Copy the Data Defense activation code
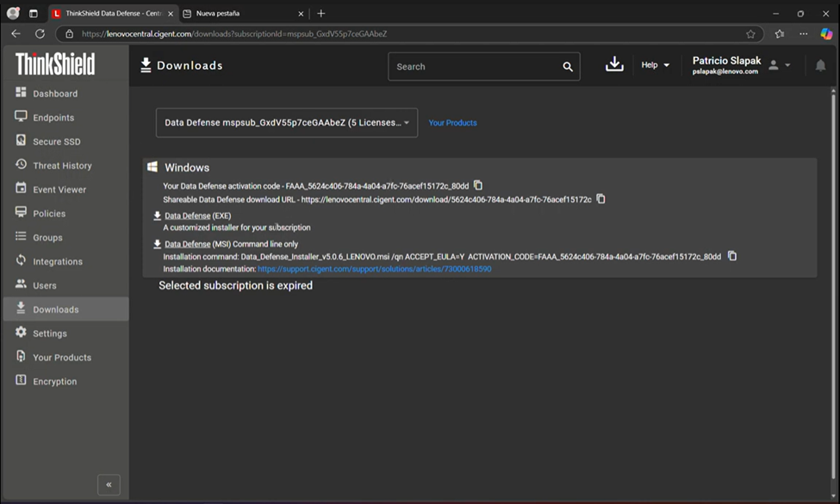 pyautogui.click(x=478, y=185)
